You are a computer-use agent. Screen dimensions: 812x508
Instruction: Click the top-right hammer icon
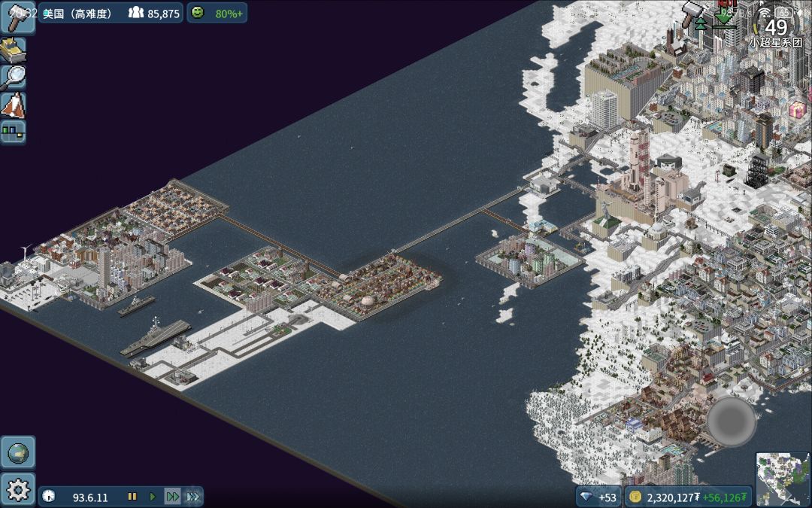click(692, 14)
